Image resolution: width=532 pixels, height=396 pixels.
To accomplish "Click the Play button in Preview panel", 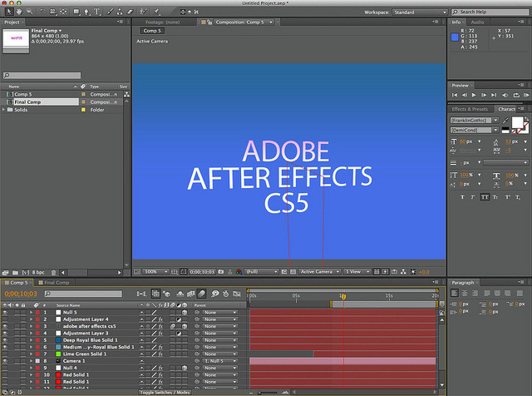I will tap(474, 95).
